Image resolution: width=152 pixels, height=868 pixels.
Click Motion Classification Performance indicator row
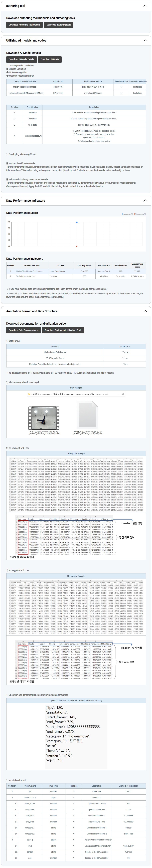coord(29,271)
